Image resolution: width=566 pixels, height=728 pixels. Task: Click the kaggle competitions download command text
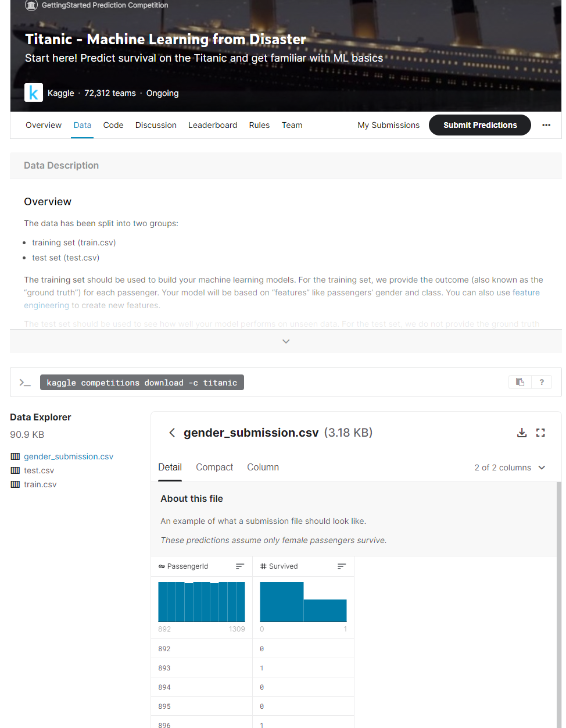[x=142, y=383]
